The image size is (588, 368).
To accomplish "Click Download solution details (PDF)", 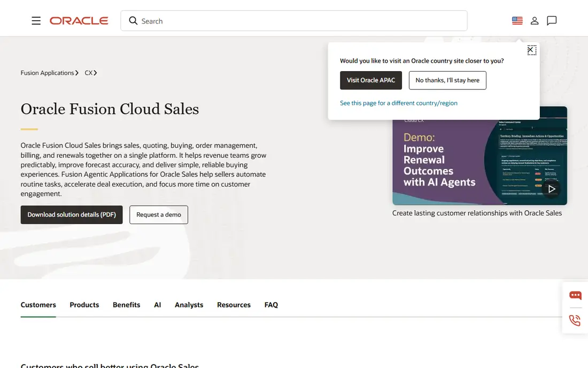I will (x=72, y=214).
